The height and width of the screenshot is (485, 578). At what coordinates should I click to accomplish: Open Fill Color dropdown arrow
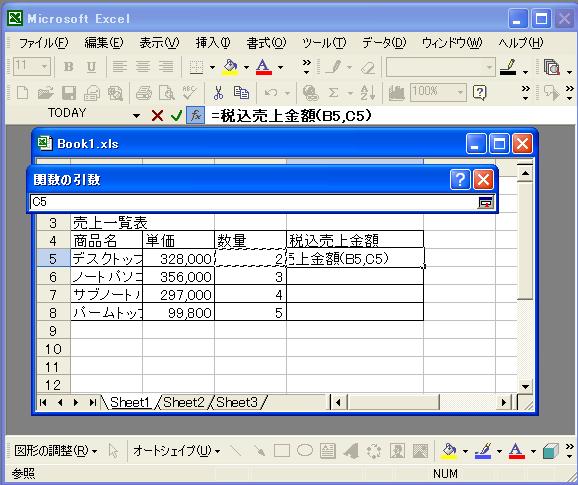click(x=246, y=67)
